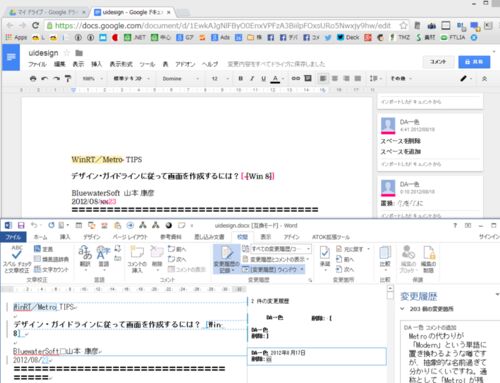Switch to Word ホーム ribbon tab
The image size is (500, 383).
[x=40, y=237]
